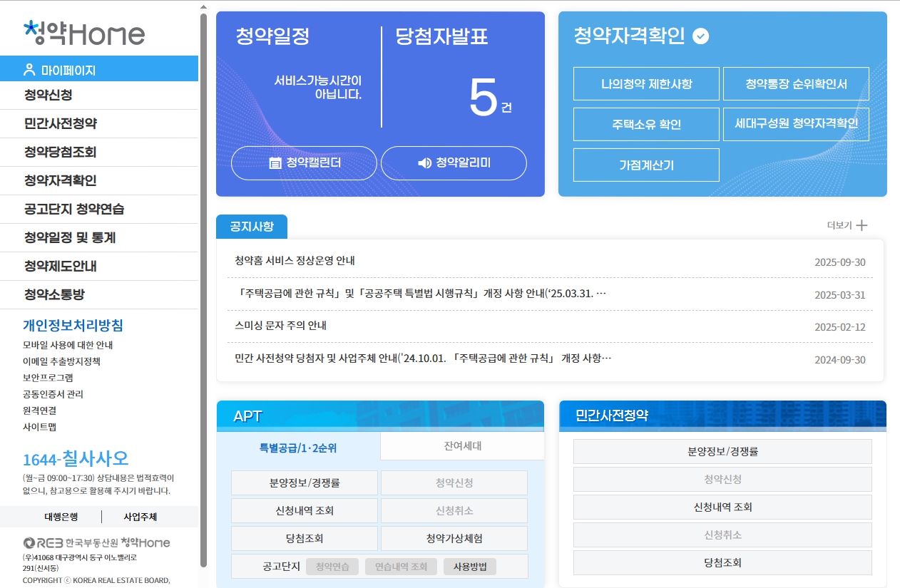900x588 pixels.
Task: Open 청약일정 및 통계 sidebar menu
Action: click(x=99, y=238)
